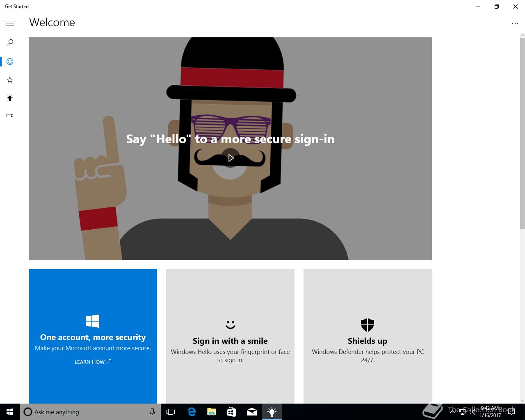This screenshot has height=420, width=525.
Task: Click the Cortana Ask me anything box
Action: [90, 412]
